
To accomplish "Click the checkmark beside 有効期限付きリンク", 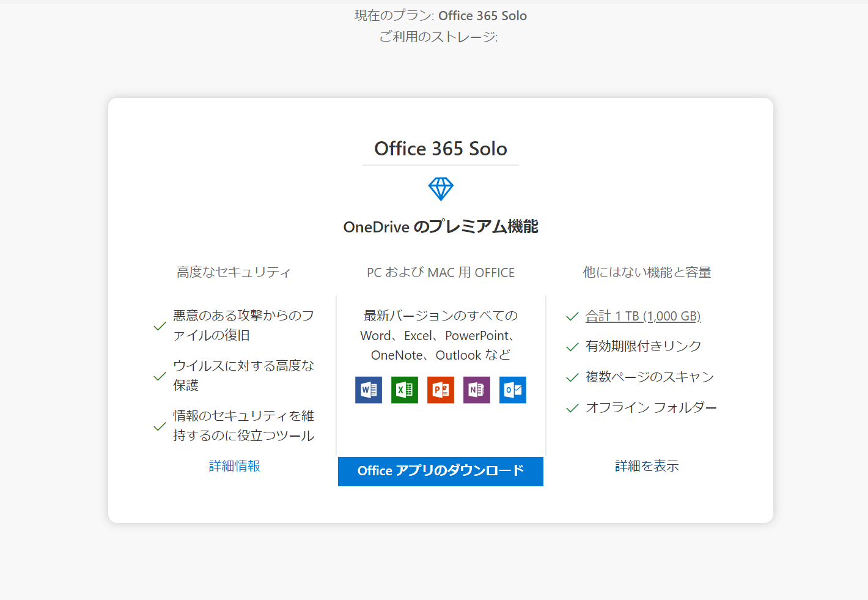I will (x=572, y=347).
